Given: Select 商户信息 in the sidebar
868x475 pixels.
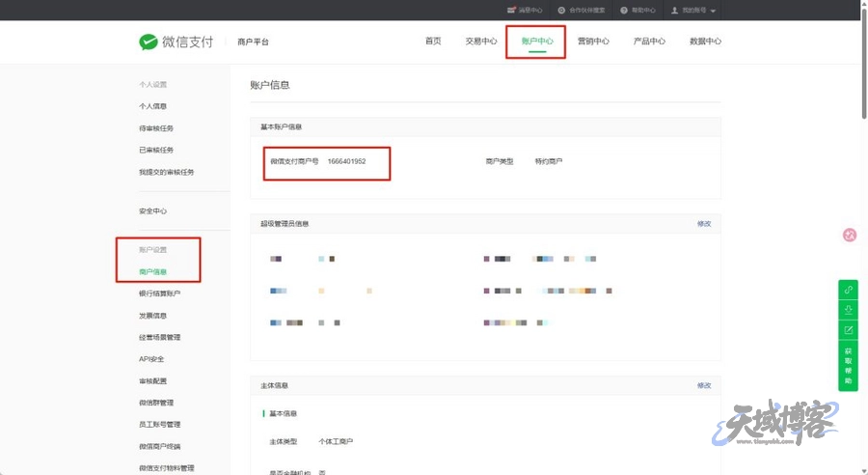Looking at the screenshot, I should 152,271.
